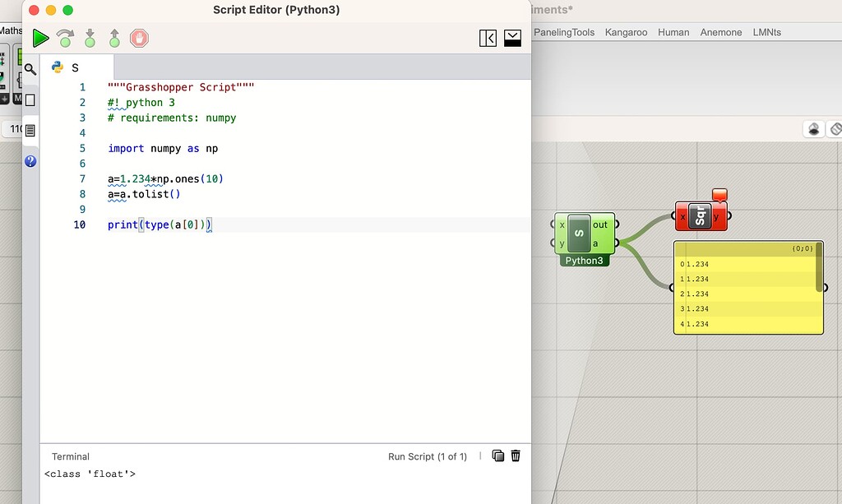
Task: Open search via the magnifier sidebar icon
Action: [x=30, y=70]
